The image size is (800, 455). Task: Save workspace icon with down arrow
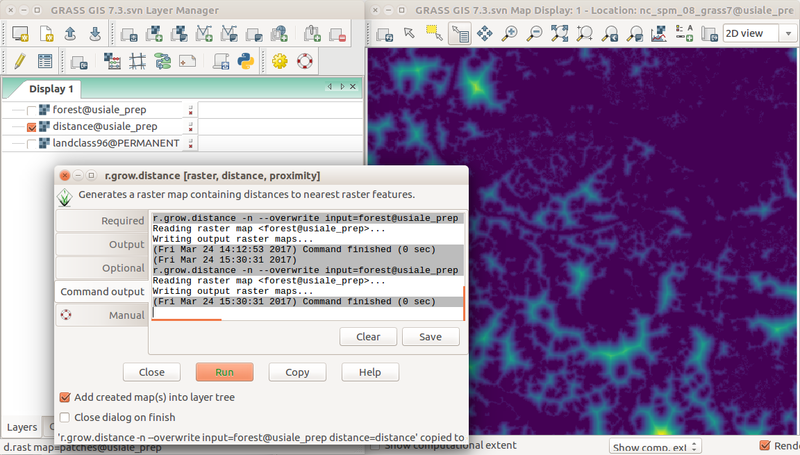[95, 34]
